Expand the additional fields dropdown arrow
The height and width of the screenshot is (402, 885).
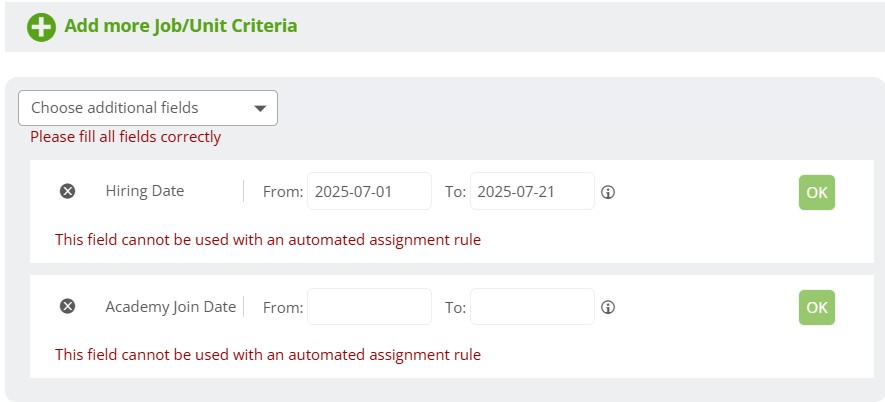click(260, 108)
